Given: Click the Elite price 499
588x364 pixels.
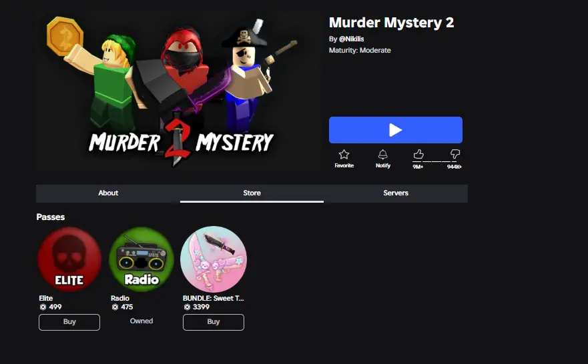Looking at the screenshot, I should pos(55,307).
